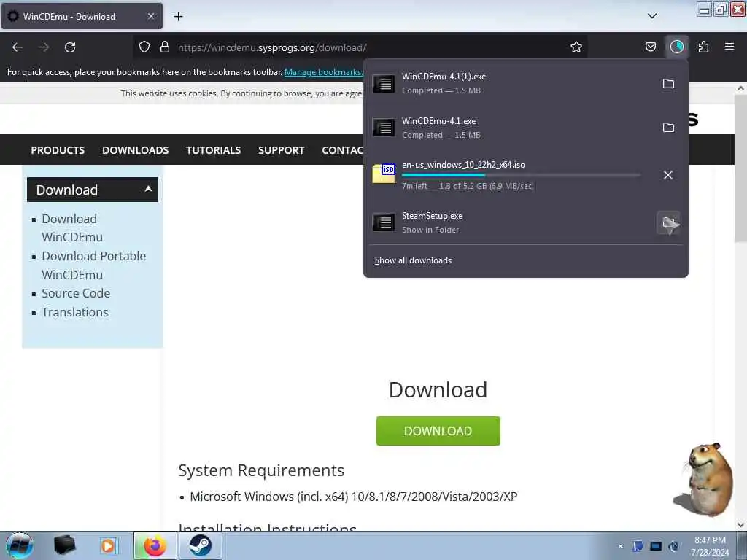
Task: Switch to Firefox on the taskbar
Action: pos(155,545)
